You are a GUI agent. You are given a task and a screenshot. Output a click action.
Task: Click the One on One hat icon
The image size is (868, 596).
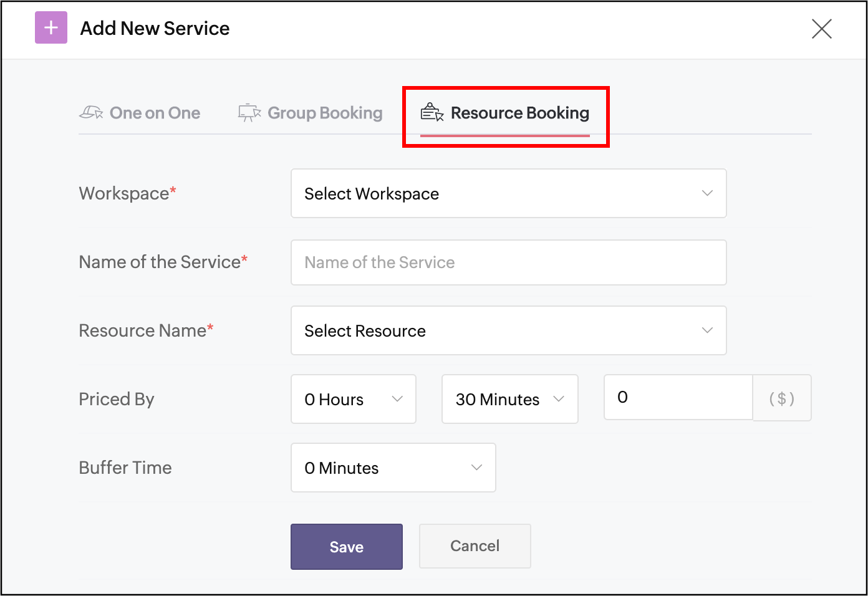(91, 113)
